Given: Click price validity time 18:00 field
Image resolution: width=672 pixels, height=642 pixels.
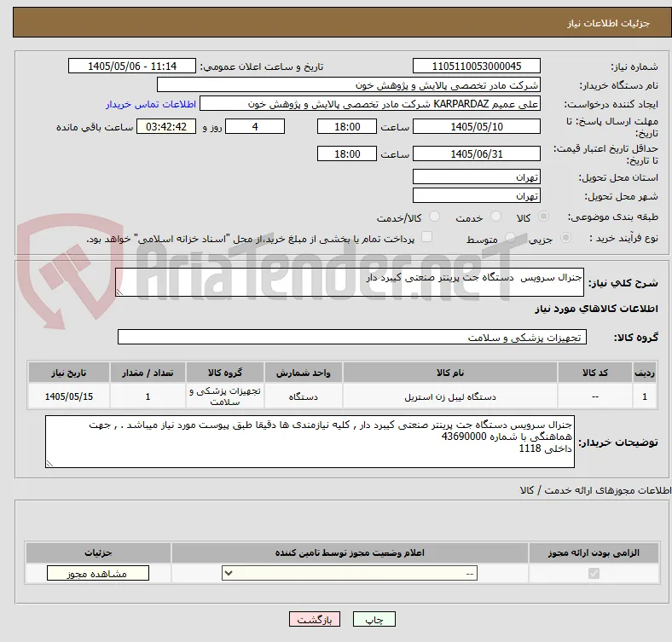Looking at the screenshot, I should [x=347, y=153].
